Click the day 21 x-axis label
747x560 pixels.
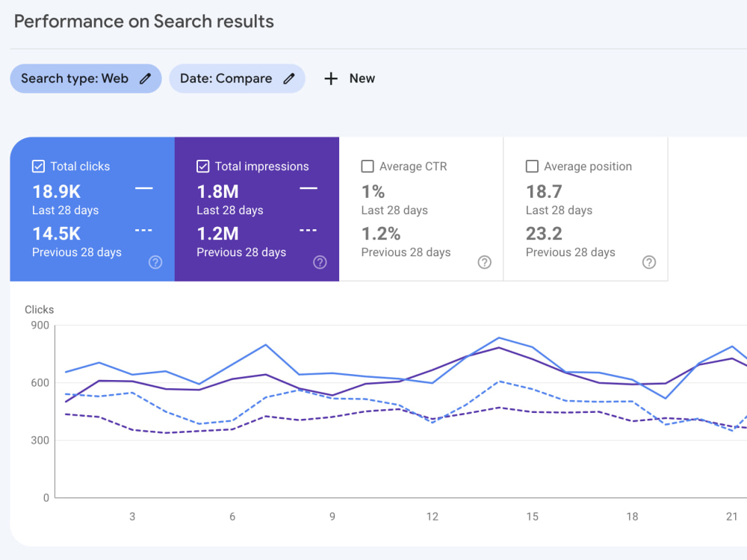click(x=732, y=517)
